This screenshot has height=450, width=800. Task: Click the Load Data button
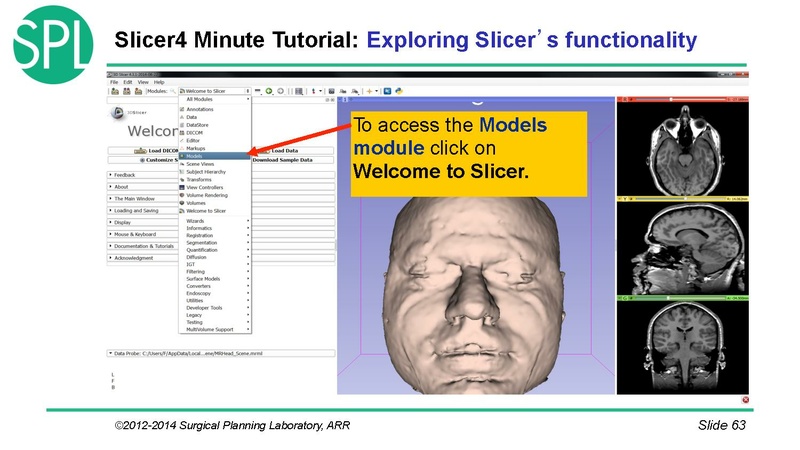pos(293,151)
